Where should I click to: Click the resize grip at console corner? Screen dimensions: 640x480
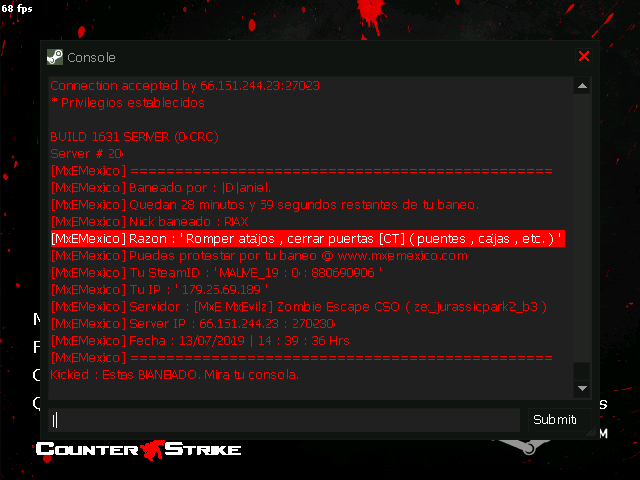tap(591, 432)
